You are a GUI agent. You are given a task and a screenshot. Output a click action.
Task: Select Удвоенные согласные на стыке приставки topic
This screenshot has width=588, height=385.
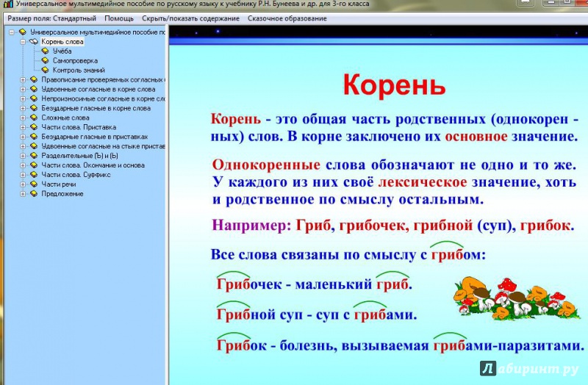103,146
